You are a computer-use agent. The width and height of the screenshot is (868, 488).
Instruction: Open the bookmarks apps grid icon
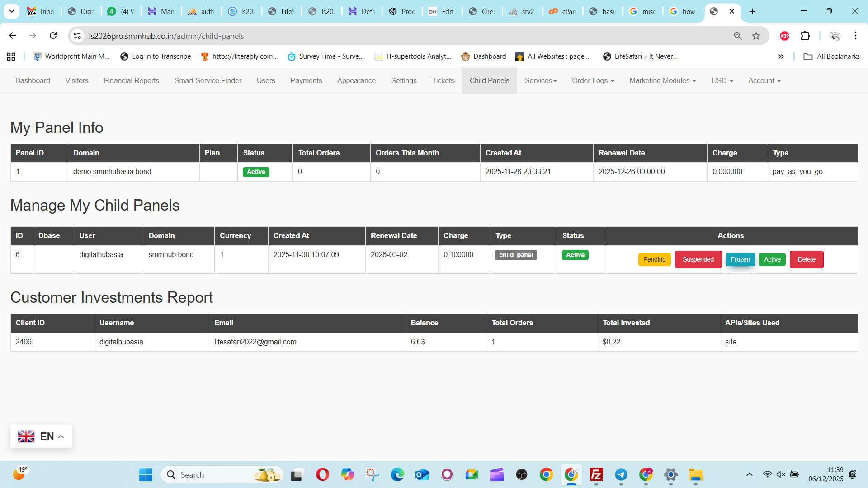coord(11,56)
